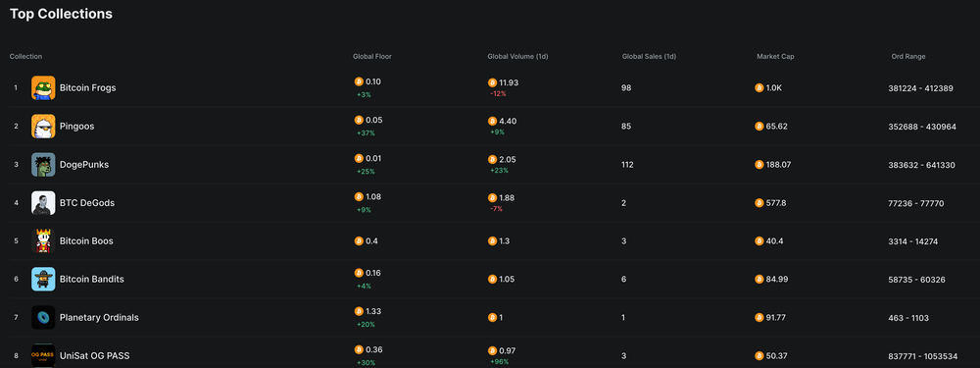980x368 pixels.
Task: Click the Bitcoin icon beside floor 0.4
Action: click(x=359, y=241)
